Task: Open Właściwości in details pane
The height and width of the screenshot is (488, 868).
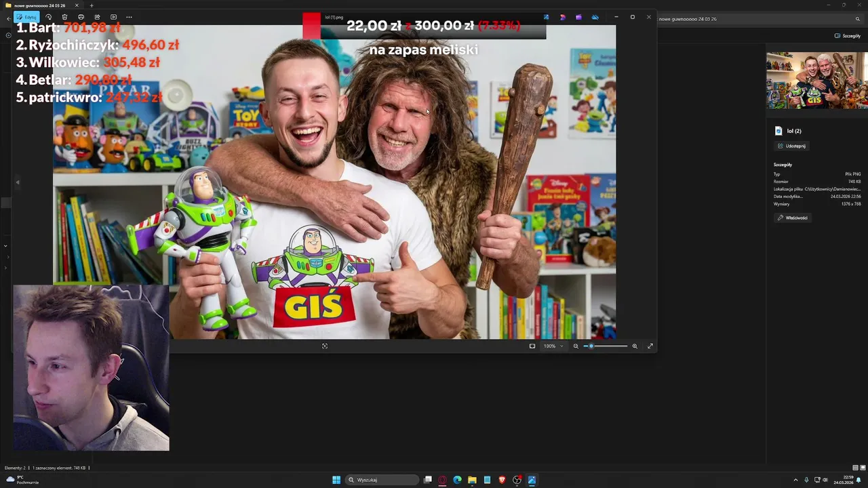Action: click(793, 218)
